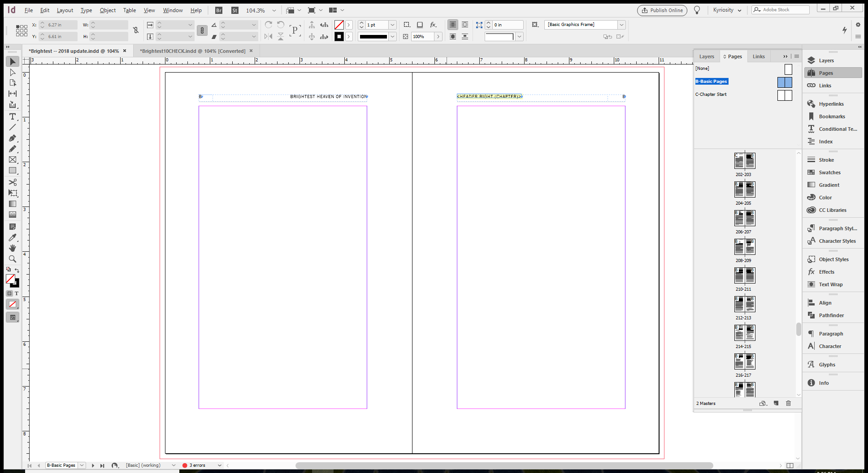Screen dimensions: 868x473
Task: Select the Free Transform tool
Action: tap(13, 193)
